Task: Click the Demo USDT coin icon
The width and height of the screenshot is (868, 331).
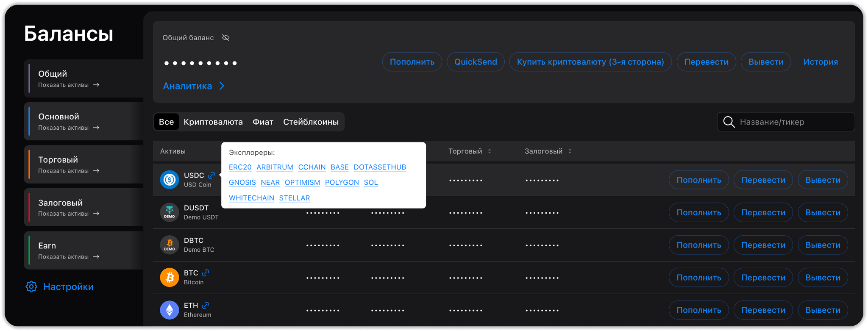Action: (169, 212)
